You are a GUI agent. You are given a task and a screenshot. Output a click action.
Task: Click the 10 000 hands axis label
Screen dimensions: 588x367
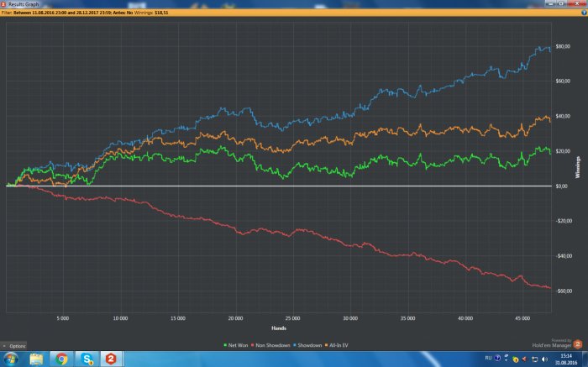120,318
